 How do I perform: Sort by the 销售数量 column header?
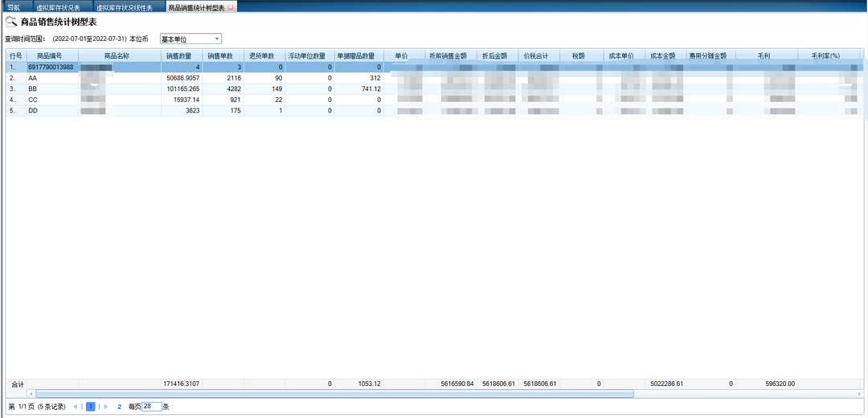178,56
